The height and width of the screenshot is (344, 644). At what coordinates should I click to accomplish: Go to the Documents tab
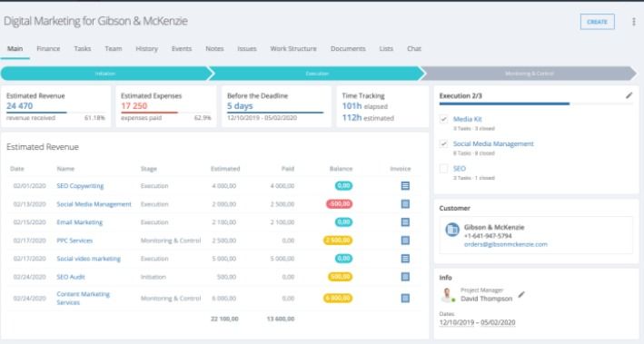point(348,48)
